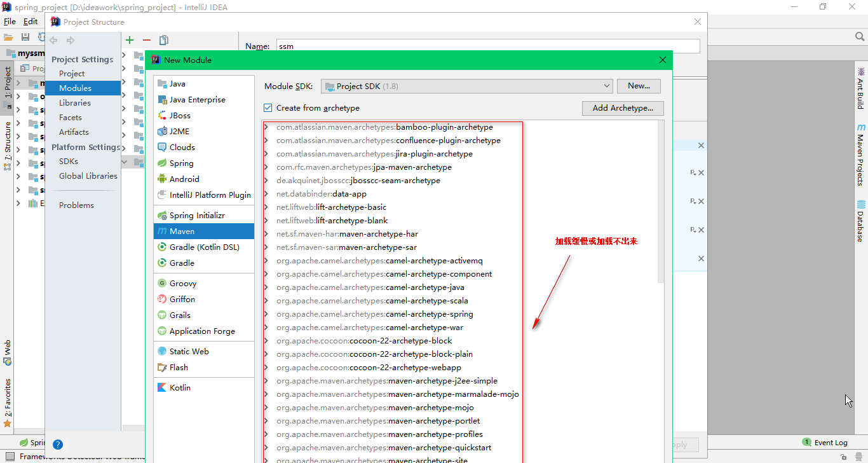The height and width of the screenshot is (463, 868).
Task: Select SDKs under Platform Settings
Action: coord(69,162)
